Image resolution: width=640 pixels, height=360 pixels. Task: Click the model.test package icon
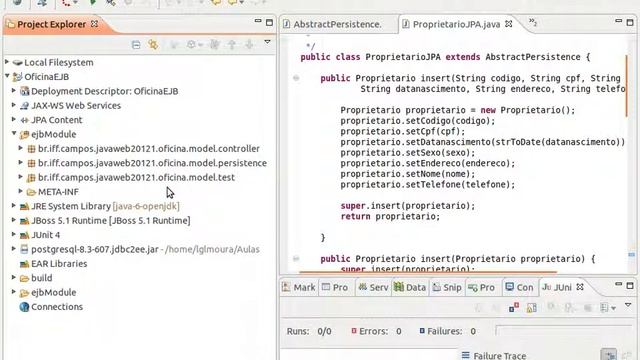(31, 178)
